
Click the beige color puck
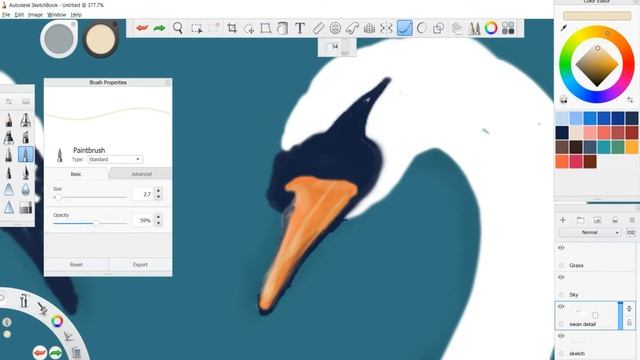[x=101, y=39]
